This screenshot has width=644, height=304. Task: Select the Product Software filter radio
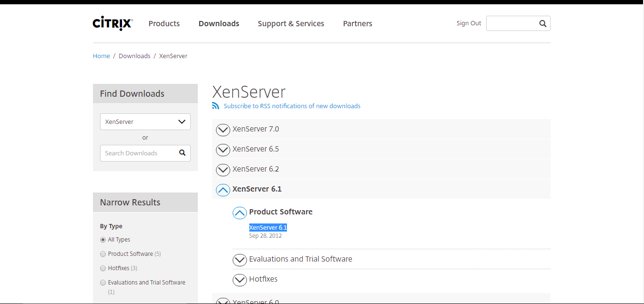point(103,254)
